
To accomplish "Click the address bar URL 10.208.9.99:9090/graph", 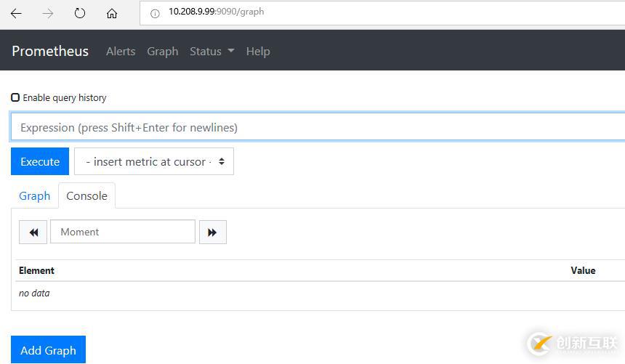I will click(216, 12).
